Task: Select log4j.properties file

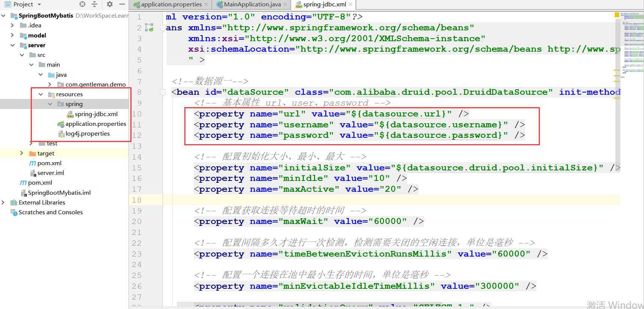Action: pyautogui.click(x=88, y=133)
